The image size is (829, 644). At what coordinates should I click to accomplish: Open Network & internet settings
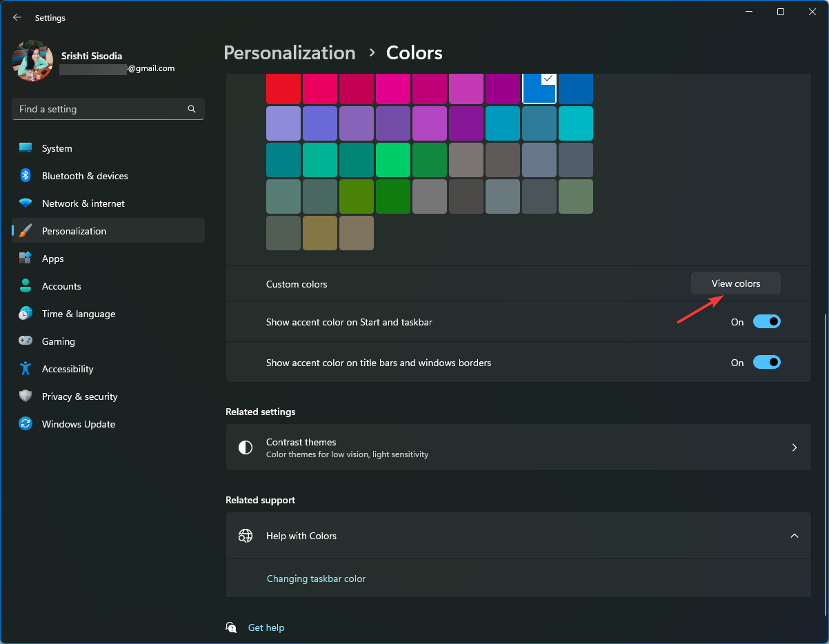click(x=108, y=203)
